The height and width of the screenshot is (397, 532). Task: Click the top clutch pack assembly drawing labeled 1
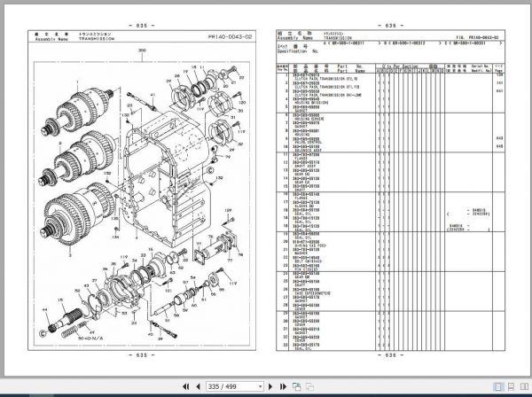(76, 110)
